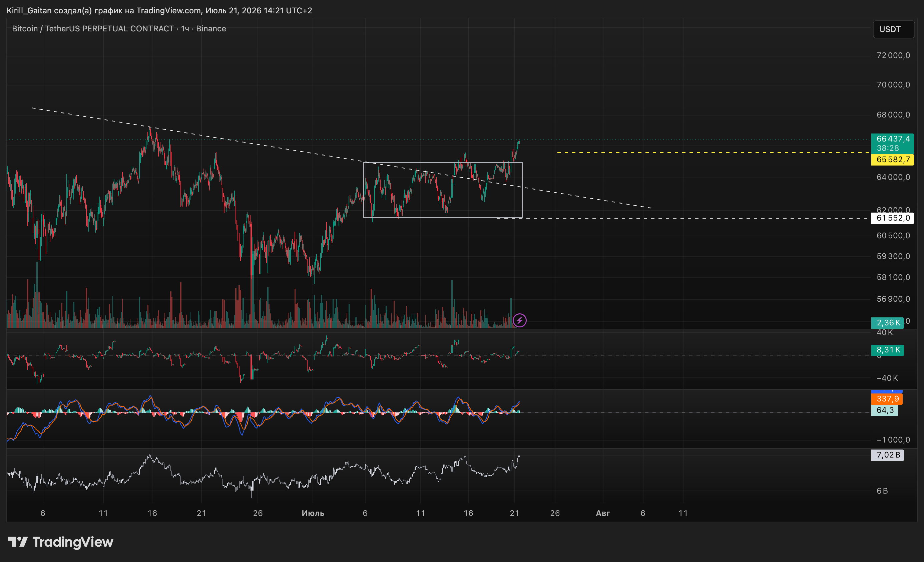Click the 72 000,0 price axis tick
The image size is (924, 562).
click(x=893, y=55)
